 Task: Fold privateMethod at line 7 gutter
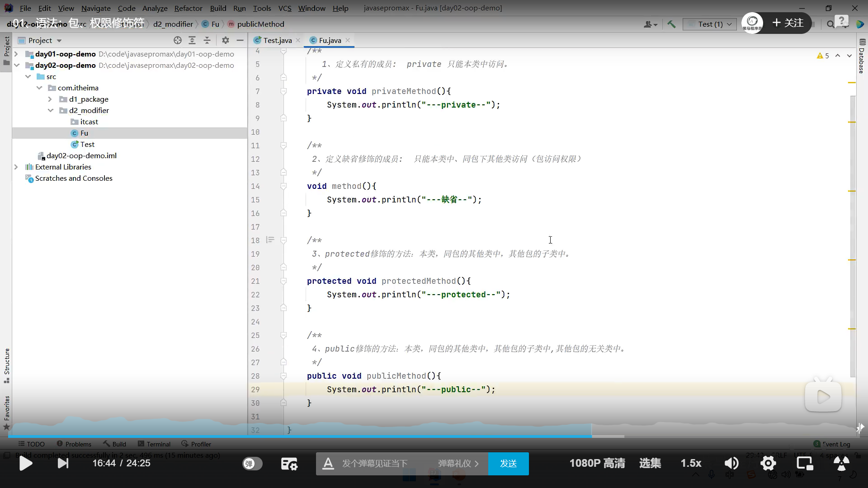pyautogui.click(x=283, y=91)
